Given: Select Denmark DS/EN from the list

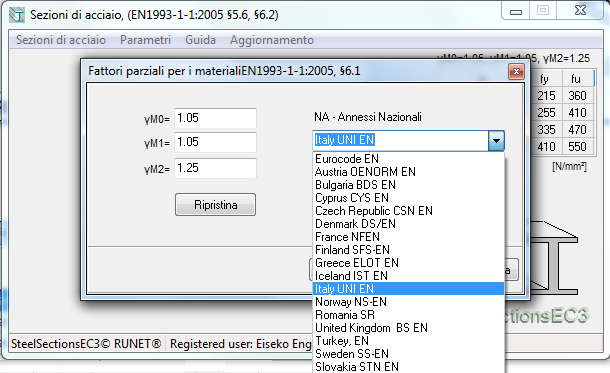Looking at the screenshot, I should pyautogui.click(x=408, y=224).
